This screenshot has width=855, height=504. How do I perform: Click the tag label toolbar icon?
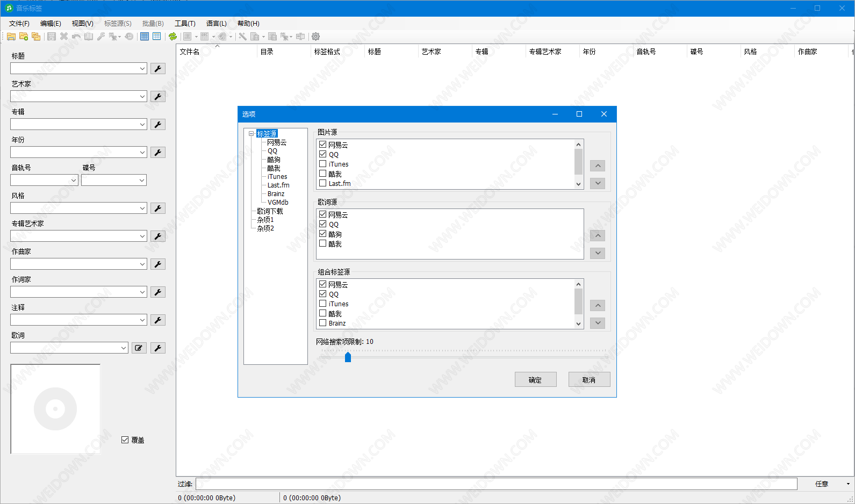coord(222,37)
